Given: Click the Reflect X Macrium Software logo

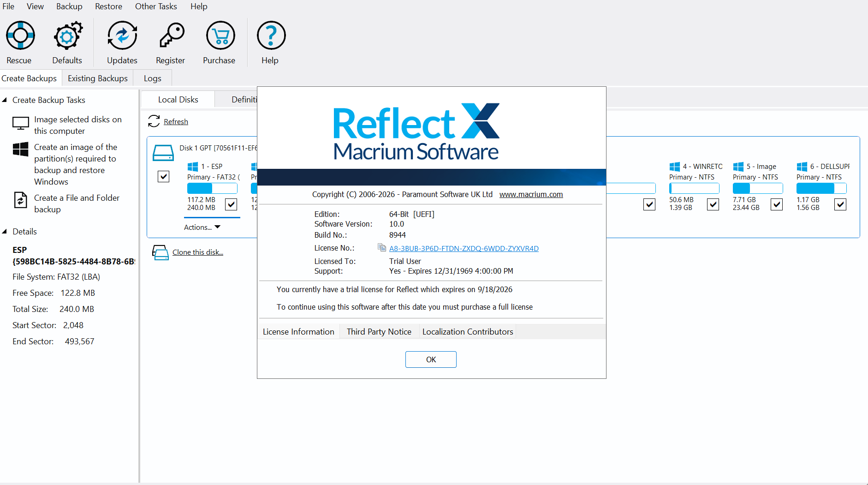Looking at the screenshot, I should [x=416, y=132].
